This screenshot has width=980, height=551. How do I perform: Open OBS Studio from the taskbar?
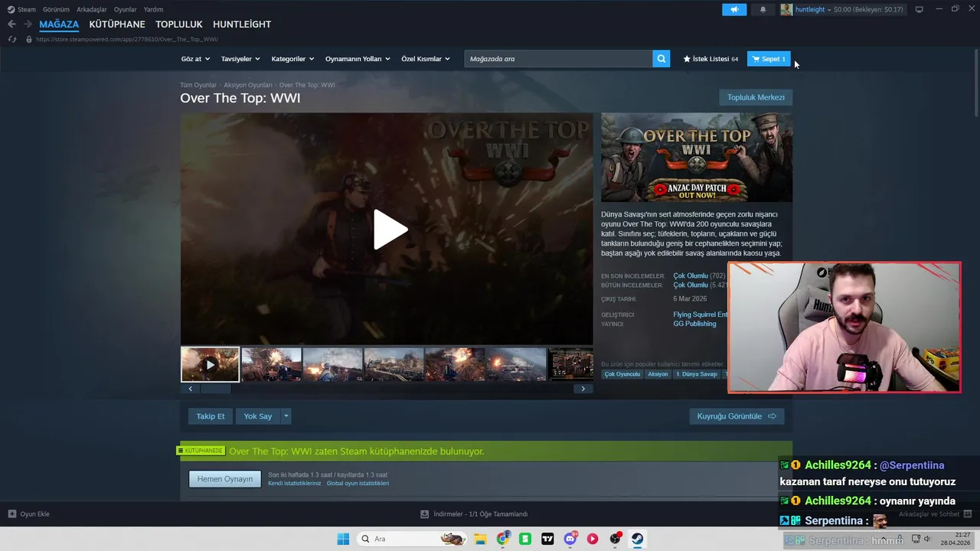pos(615,539)
